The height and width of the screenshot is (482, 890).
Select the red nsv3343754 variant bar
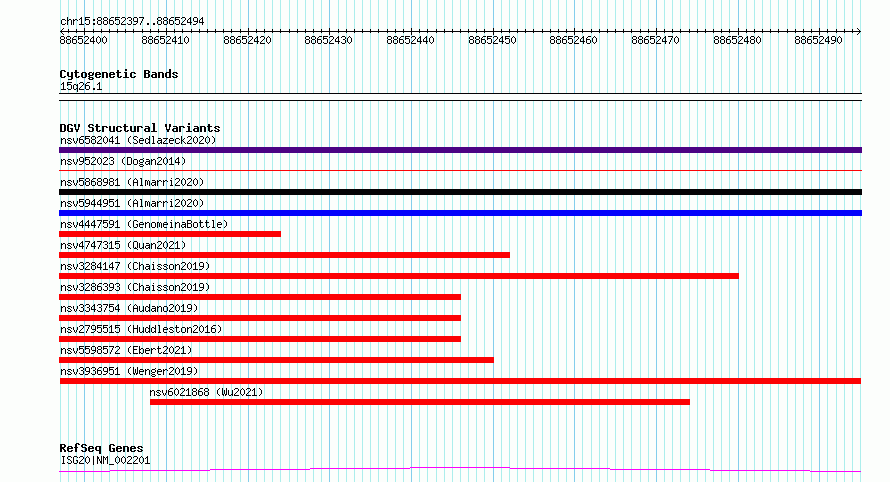[260, 318]
